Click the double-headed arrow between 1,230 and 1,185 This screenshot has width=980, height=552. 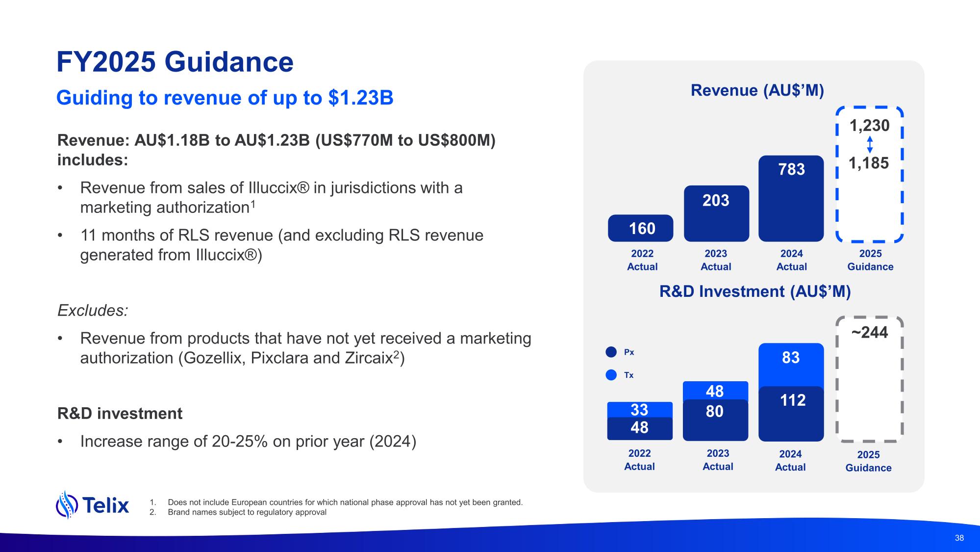click(x=870, y=145)
